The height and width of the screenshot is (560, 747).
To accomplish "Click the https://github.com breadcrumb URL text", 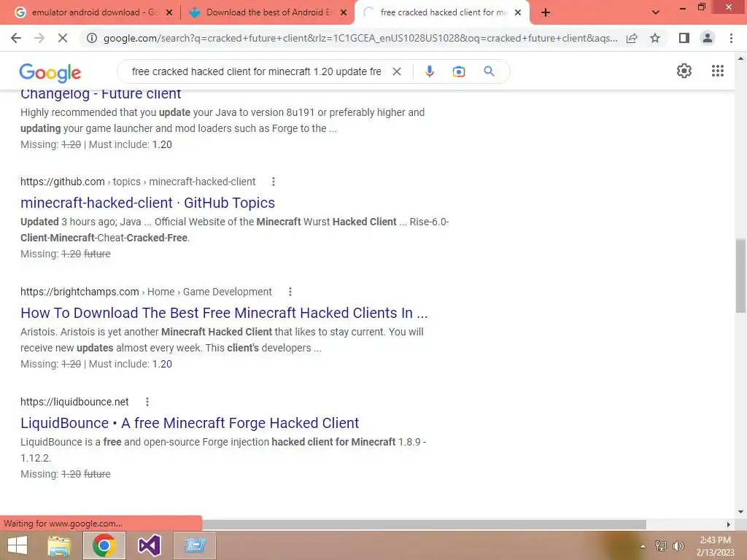I will [x=63, y=182].
